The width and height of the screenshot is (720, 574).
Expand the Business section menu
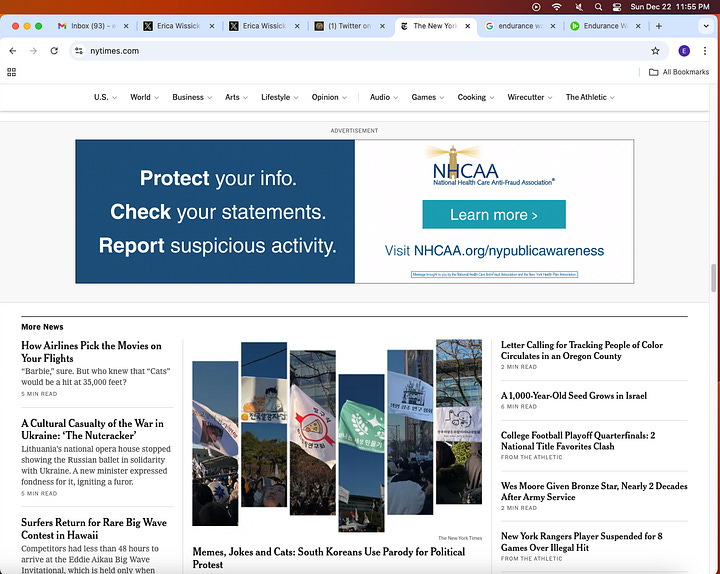pos(192,97)
